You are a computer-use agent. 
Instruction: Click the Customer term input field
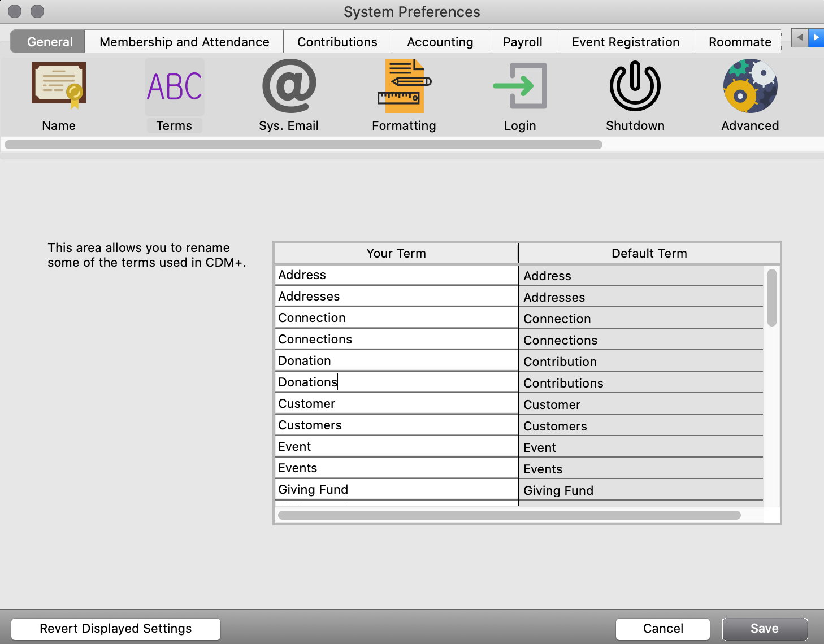396,403
